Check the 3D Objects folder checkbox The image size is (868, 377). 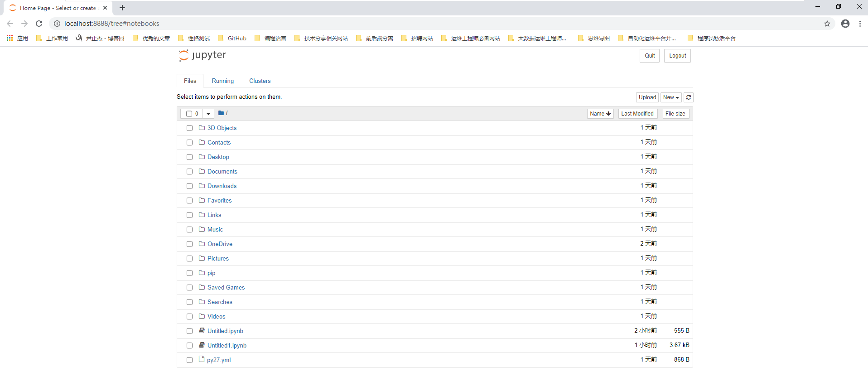click(189, 128)
